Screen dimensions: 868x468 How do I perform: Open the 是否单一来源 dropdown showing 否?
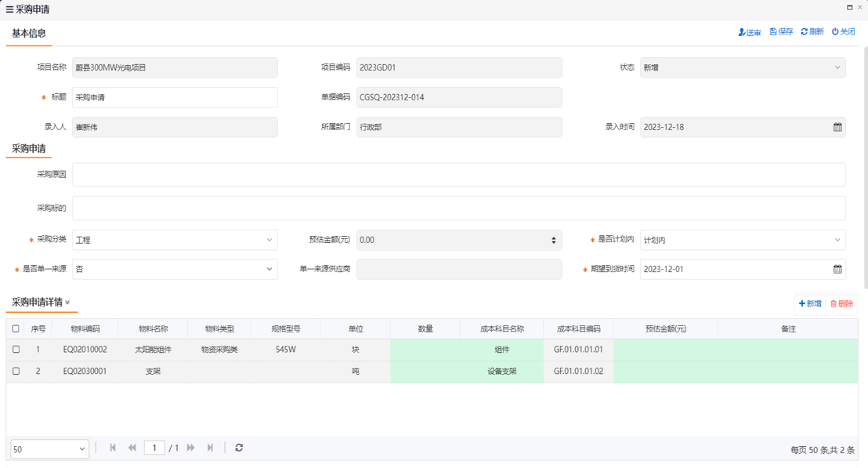pos(175,269)
